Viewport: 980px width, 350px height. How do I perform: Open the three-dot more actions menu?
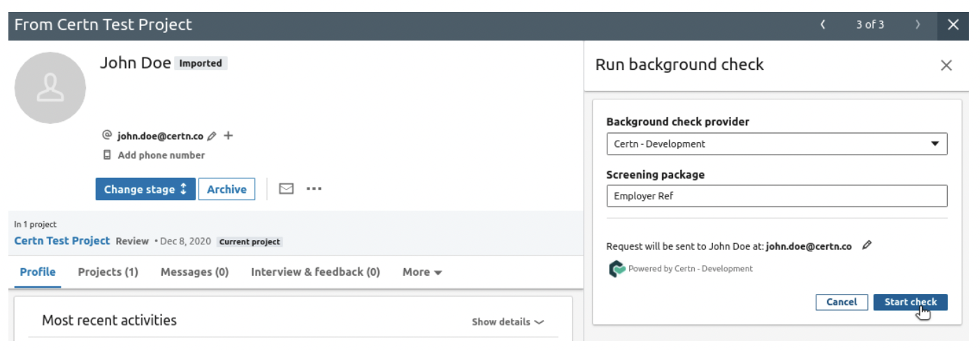(314, 189)
